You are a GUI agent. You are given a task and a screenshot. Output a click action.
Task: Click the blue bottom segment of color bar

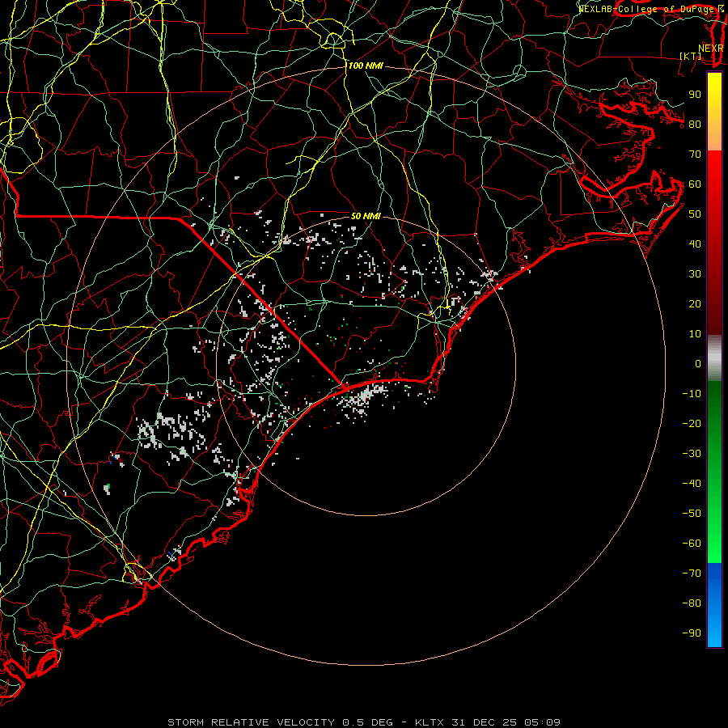point(714,605)
